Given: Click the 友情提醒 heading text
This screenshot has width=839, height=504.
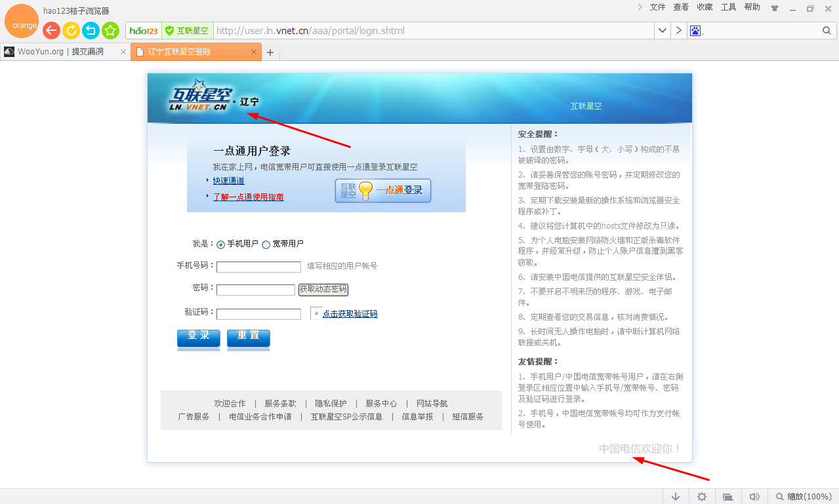Looking at the screenshot, I should click(539, 362).
